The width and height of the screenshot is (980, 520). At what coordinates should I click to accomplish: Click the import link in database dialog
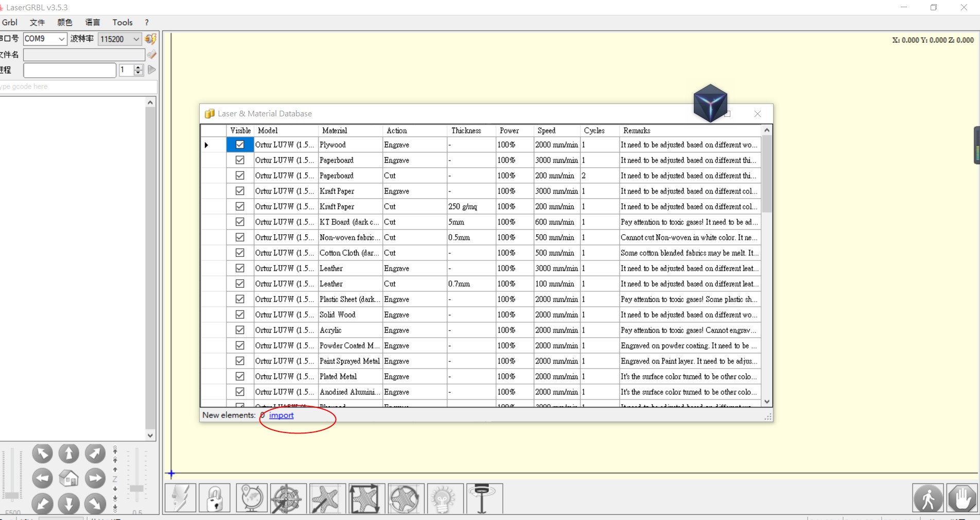(281, 415)
